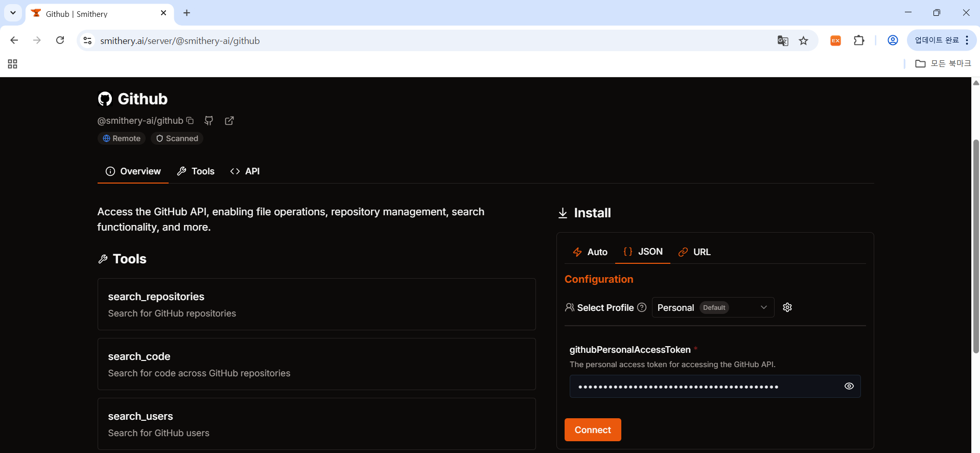The image size is (980, 453).
Task: Select the Github | Smithery browser tab
Action: tap(100, 13)
